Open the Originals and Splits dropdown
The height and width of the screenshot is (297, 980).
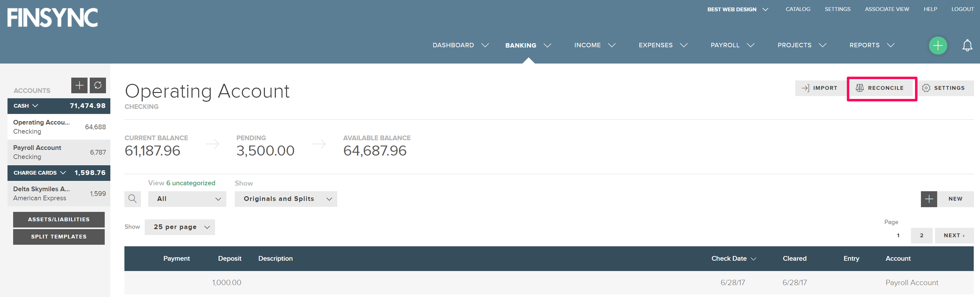click(x=286, y=199)
